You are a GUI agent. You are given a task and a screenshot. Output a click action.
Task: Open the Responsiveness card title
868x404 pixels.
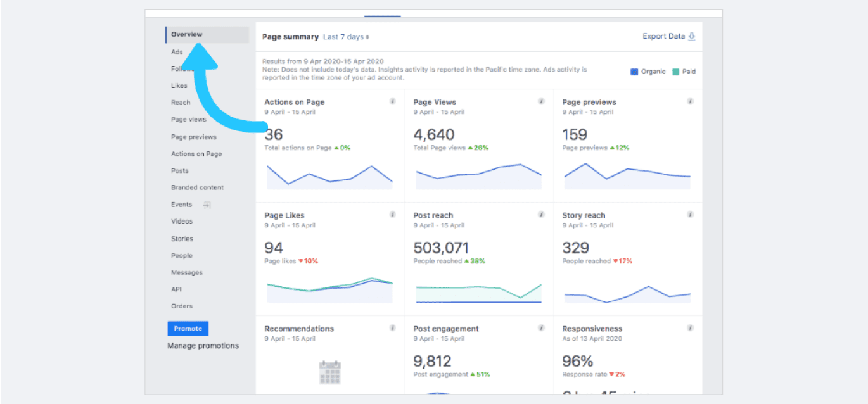592,329
